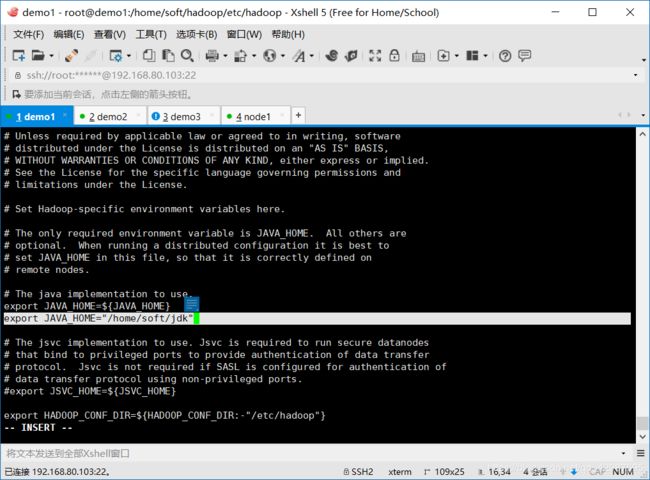650x480 pixels.
Task: Click the Copy icon in toolbar
Action: click(x=149, y=56)
